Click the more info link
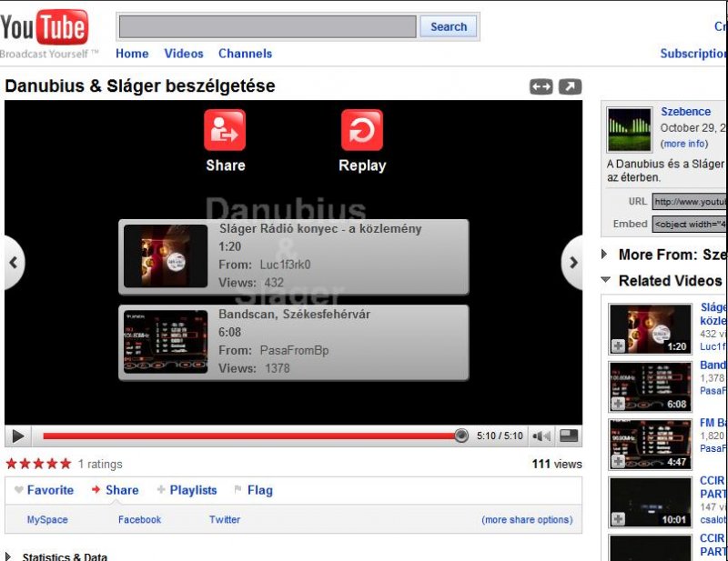 click(x=684, y=144)
